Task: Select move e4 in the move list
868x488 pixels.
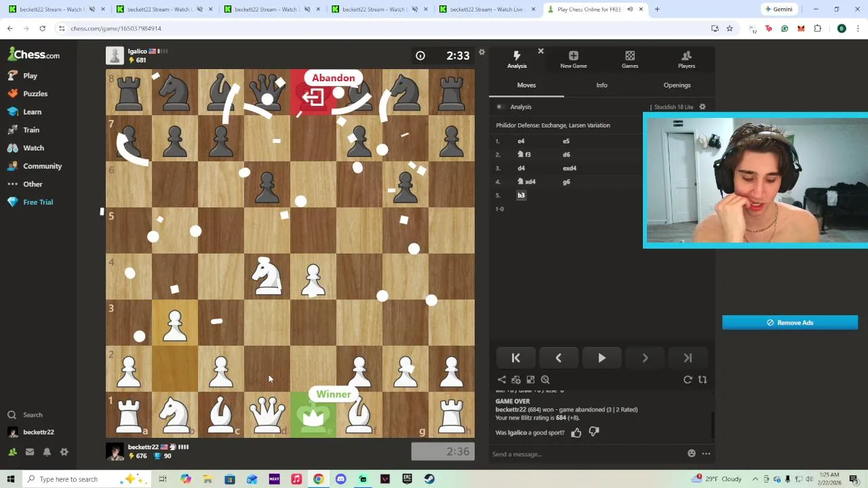Action: [x=521, y=141]
